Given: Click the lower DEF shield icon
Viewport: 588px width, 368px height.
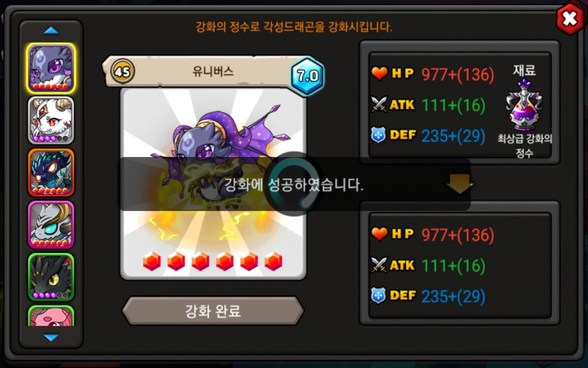Looking at the screenshot, I should pyautogui.click(x=379, y=296).
